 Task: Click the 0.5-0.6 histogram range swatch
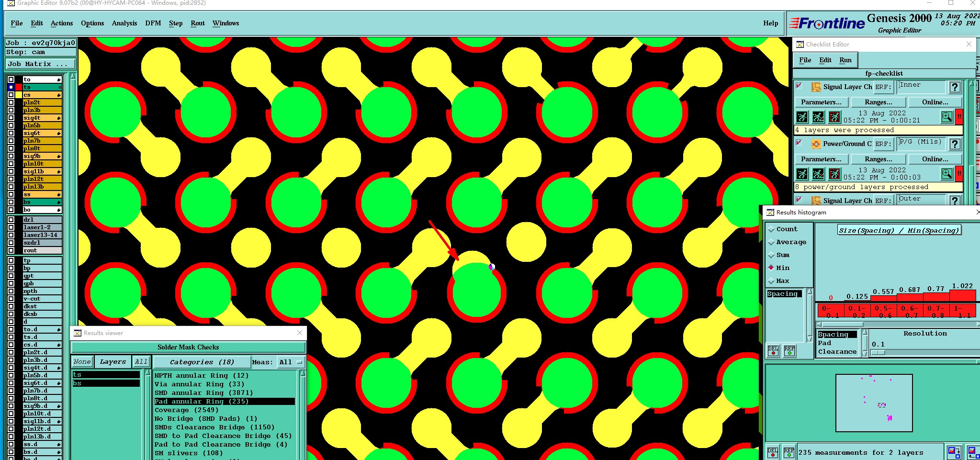click(x=883, y=311)
